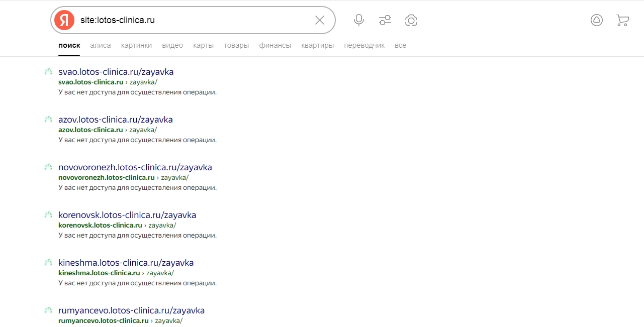The height and width of the screenshot is (327, 644).
Task: Switch to квартиры tab
Action: point(318,45)
